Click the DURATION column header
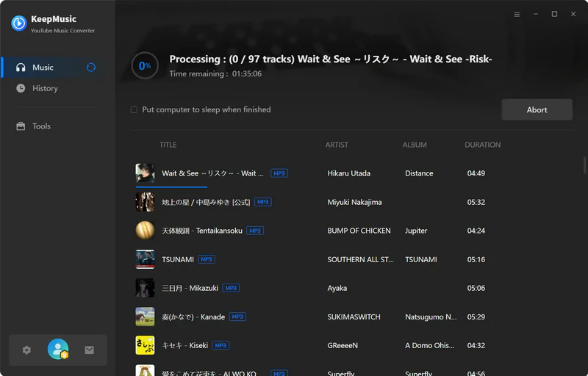588x376 pixels. point(482,145)
